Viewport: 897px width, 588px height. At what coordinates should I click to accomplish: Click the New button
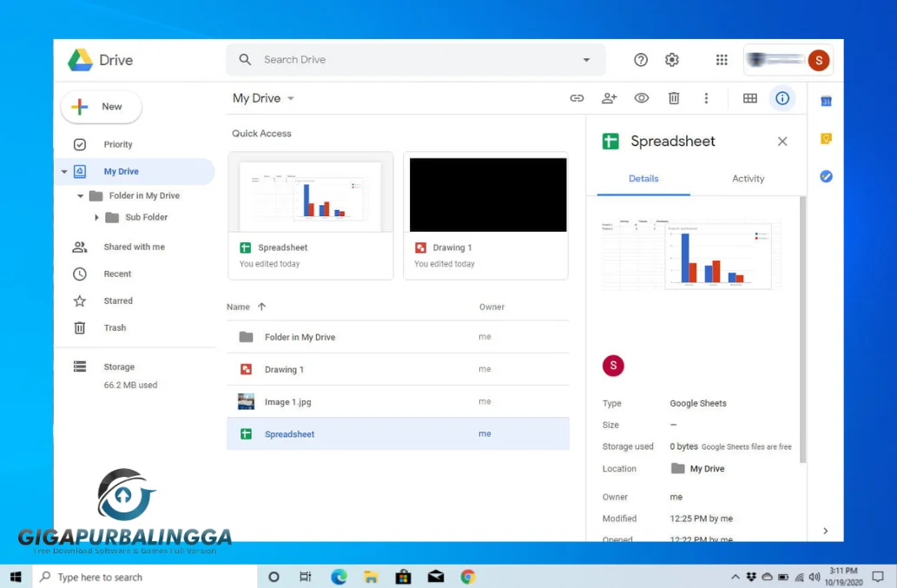[101, 106]
